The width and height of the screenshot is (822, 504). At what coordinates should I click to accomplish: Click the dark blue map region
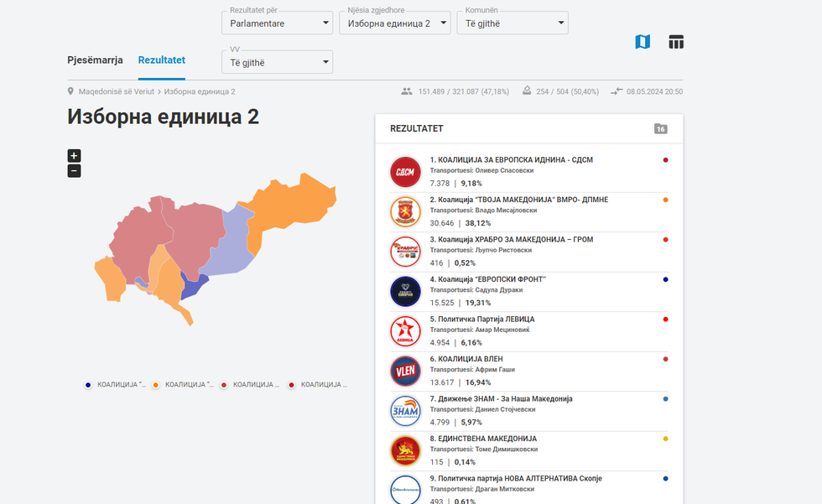(193, 288)
